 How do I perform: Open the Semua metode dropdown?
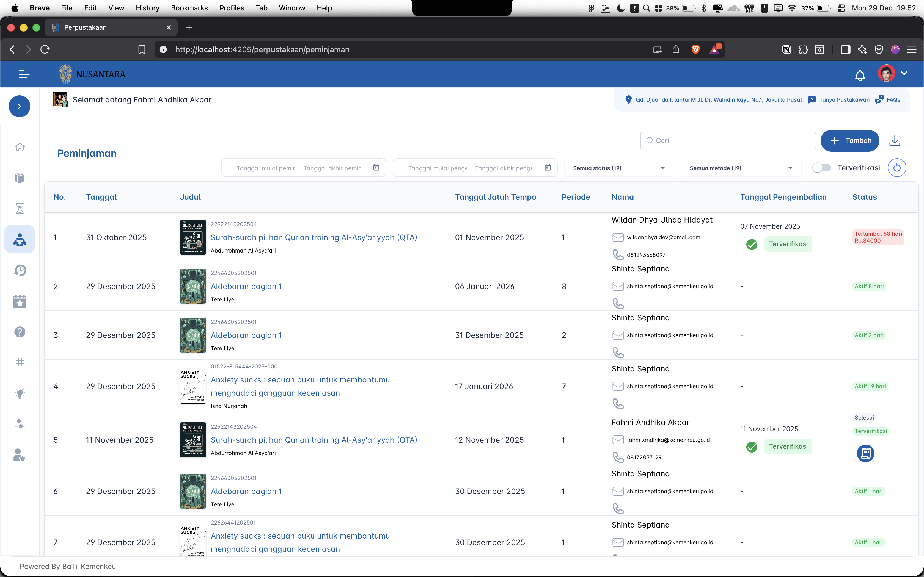pos(741,168)
